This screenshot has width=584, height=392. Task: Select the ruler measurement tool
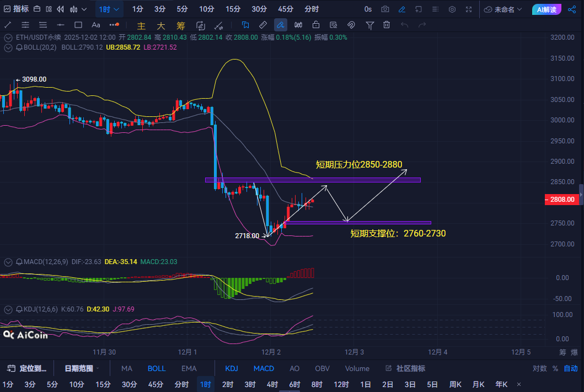click(x=263, y=25)
